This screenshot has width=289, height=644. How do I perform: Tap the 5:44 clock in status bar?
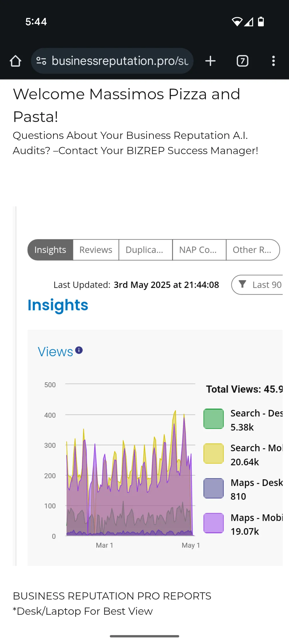tap(36, 22)
